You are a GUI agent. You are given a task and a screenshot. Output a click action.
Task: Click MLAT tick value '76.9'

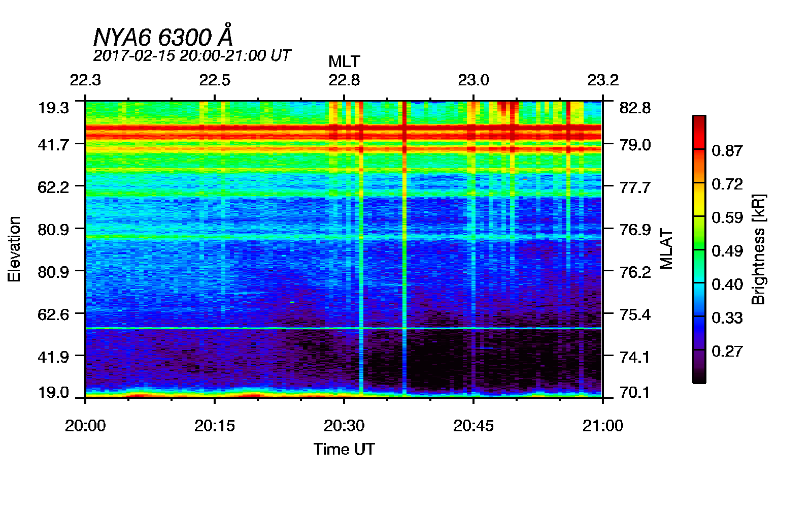[635, 230]
